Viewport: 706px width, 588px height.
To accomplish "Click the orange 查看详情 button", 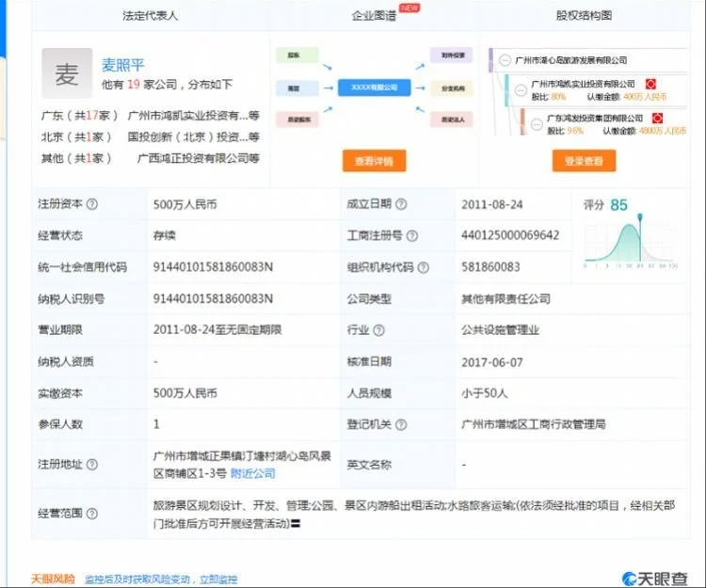I will click(x=374, y=161).
